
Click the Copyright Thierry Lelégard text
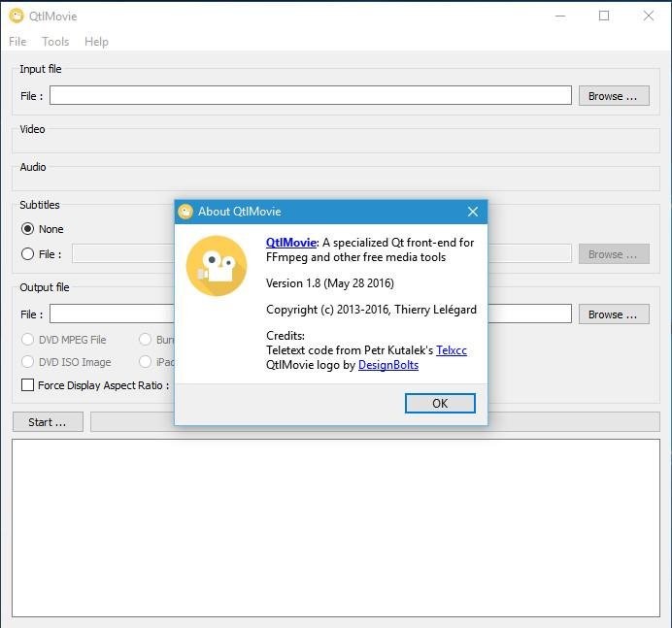pos(371,310)
